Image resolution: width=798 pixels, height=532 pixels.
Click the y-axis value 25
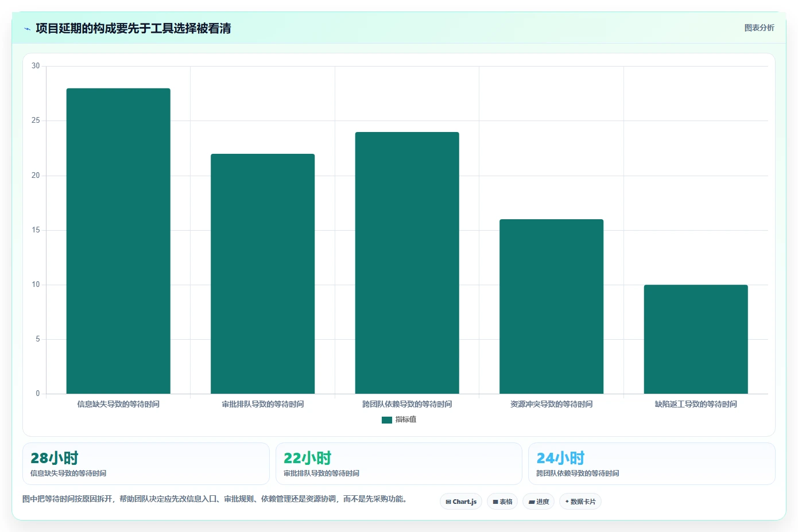(36, 121)
